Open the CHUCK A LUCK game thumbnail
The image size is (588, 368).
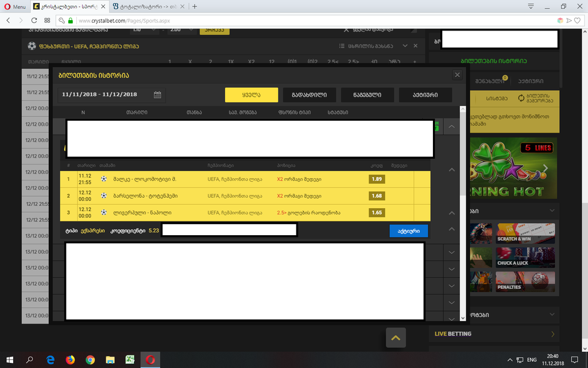[525, 257]
